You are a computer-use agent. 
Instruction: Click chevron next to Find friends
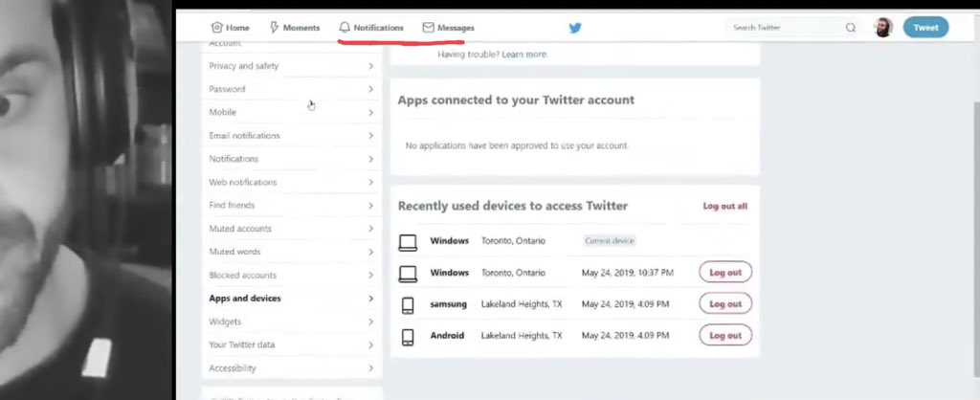pos(370,206)
